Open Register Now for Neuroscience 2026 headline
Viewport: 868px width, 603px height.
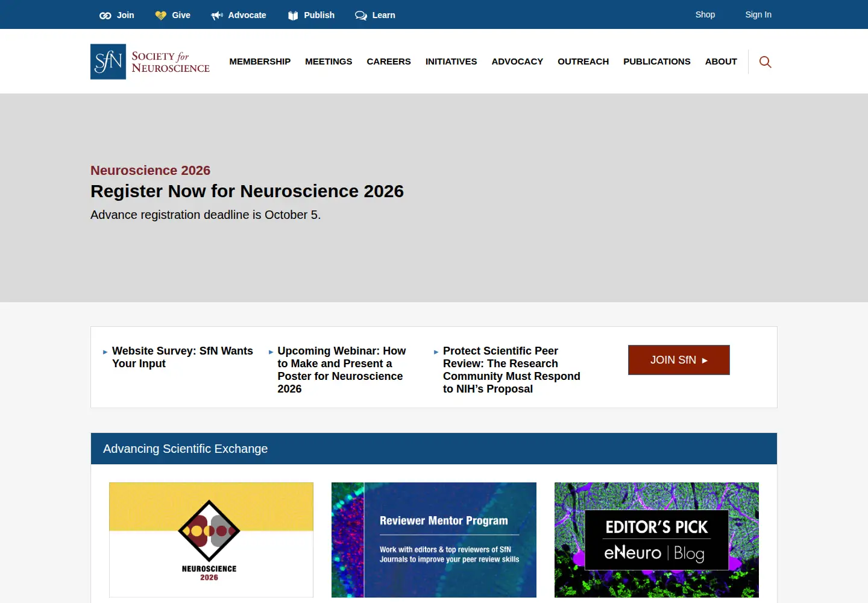coord(247,191)
